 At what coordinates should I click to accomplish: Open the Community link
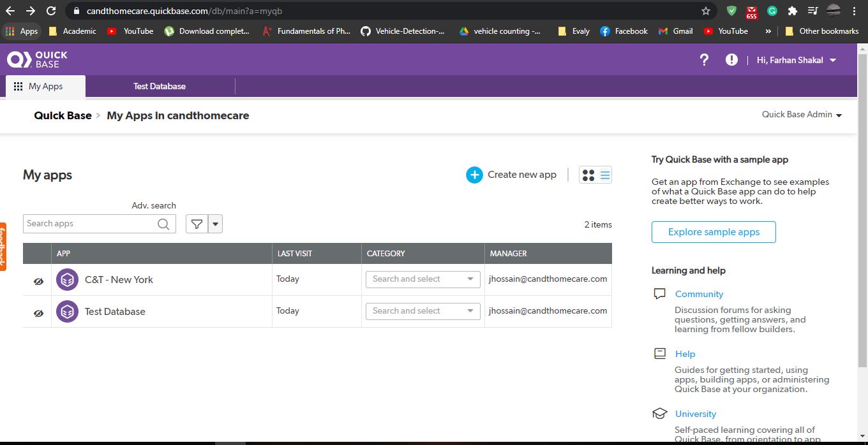[700, 294]
